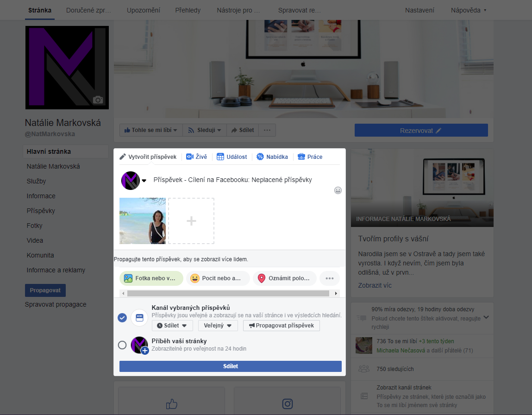The height and width of the screenshot is (415, 532).
Task: Open Komunita in the left sidebar
Action: 40,255
